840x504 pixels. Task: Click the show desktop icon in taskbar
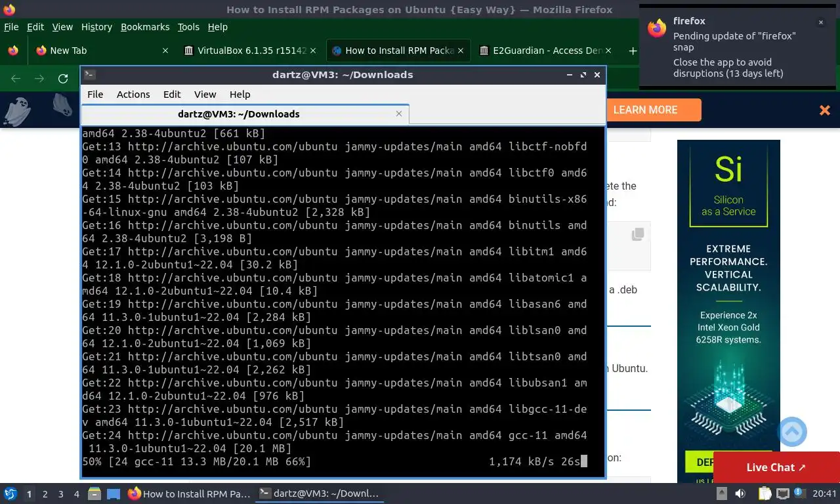113,493
